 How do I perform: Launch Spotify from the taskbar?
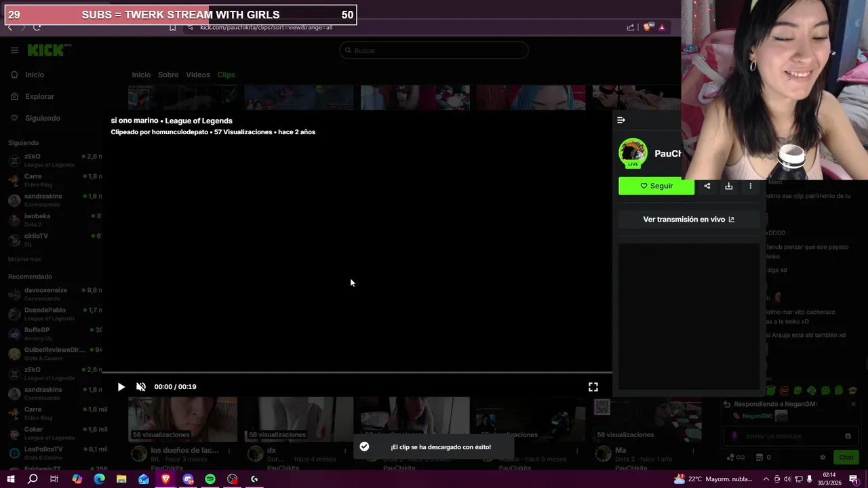[x=210, y=479]
